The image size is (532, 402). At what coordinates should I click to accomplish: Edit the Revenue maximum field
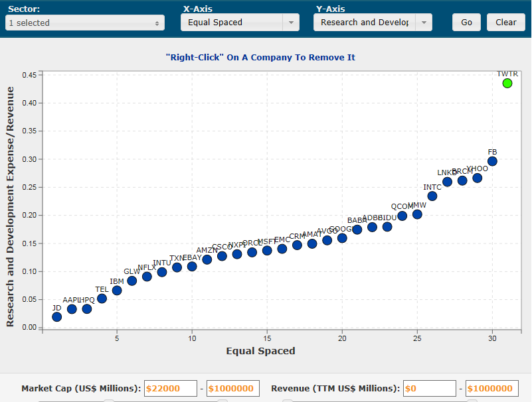click(x=492, y=389)
